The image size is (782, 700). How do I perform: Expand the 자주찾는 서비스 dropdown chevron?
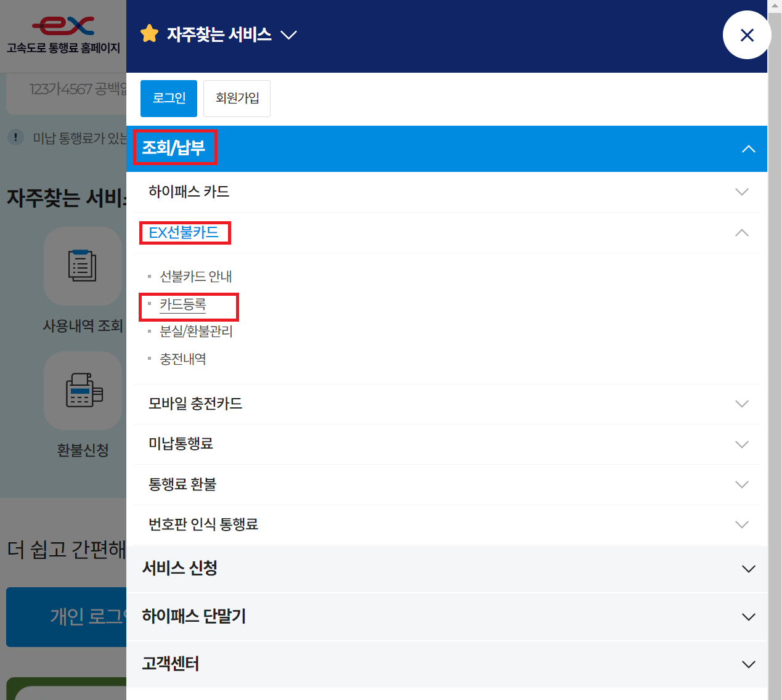tap(288, 35)
